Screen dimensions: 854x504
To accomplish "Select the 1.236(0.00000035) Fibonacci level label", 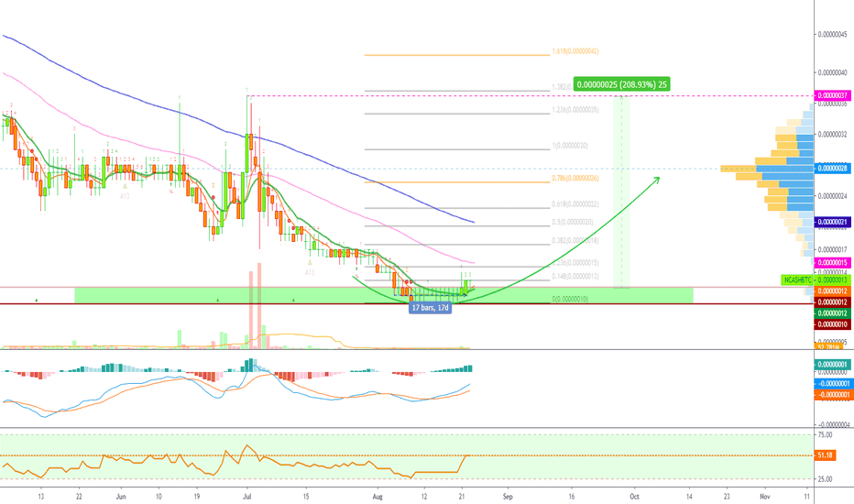I will click(575, 110).
